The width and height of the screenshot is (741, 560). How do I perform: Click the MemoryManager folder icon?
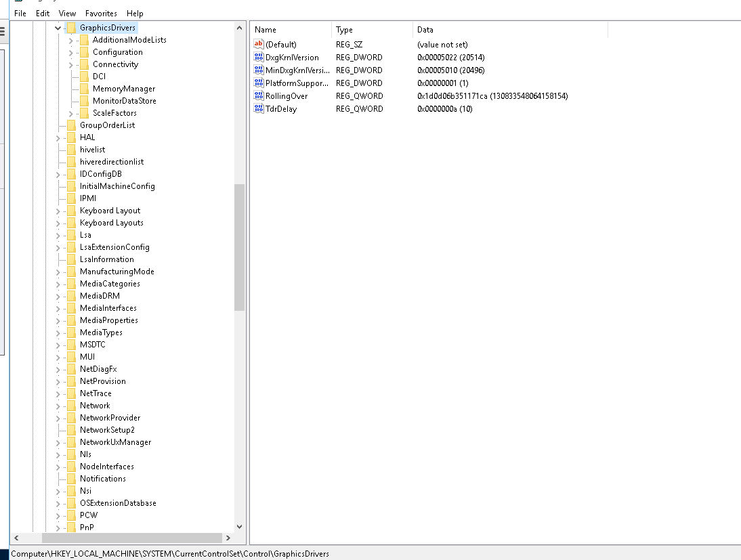click(84, 89)
